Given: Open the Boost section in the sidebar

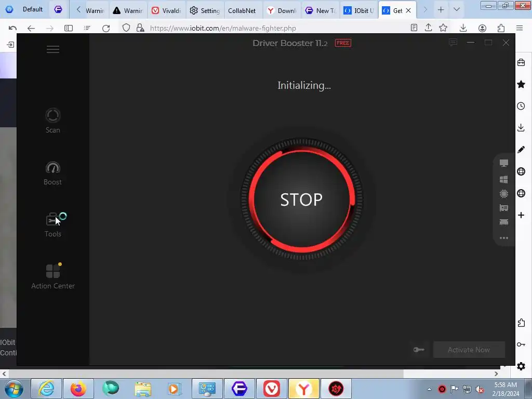Looking at the screenshot, I should coord(52,173).
